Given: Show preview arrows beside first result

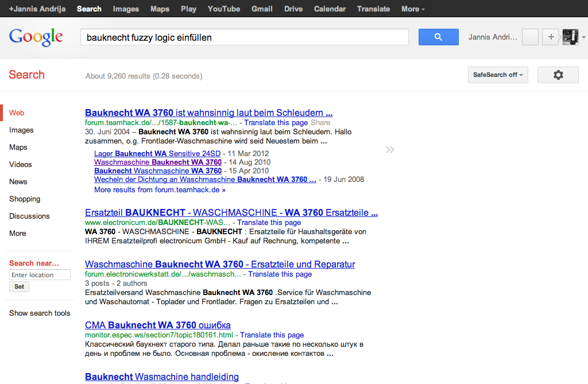Looking at the screenshot, I should (x=390, y=150).
